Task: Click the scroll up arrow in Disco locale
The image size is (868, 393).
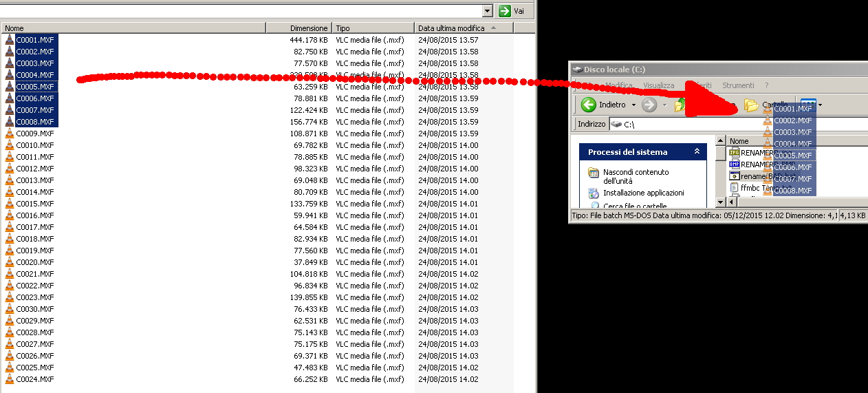Action: [720, 141]
